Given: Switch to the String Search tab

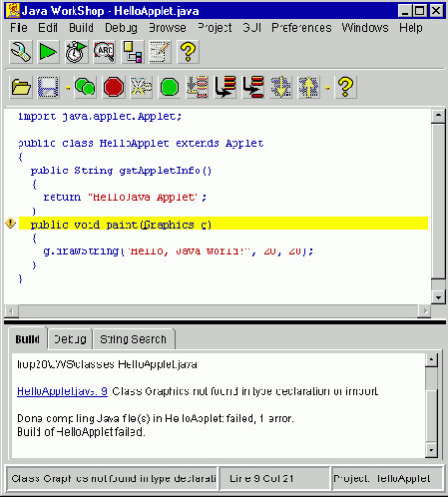Looking at the screenshot, I should (x=133, y=339).
